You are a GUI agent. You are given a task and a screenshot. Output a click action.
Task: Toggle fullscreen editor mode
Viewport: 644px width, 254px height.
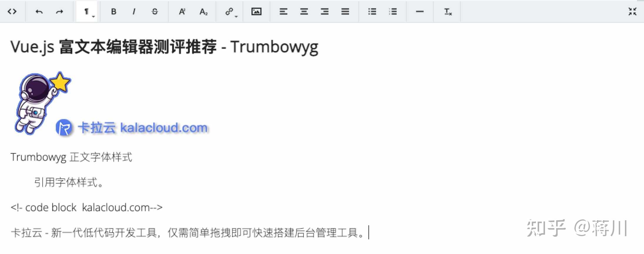(x=632, y=11)
